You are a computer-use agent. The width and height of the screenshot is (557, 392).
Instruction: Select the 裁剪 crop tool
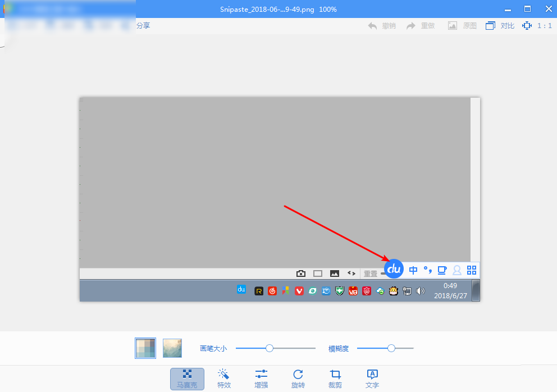[x=335, y=379]
